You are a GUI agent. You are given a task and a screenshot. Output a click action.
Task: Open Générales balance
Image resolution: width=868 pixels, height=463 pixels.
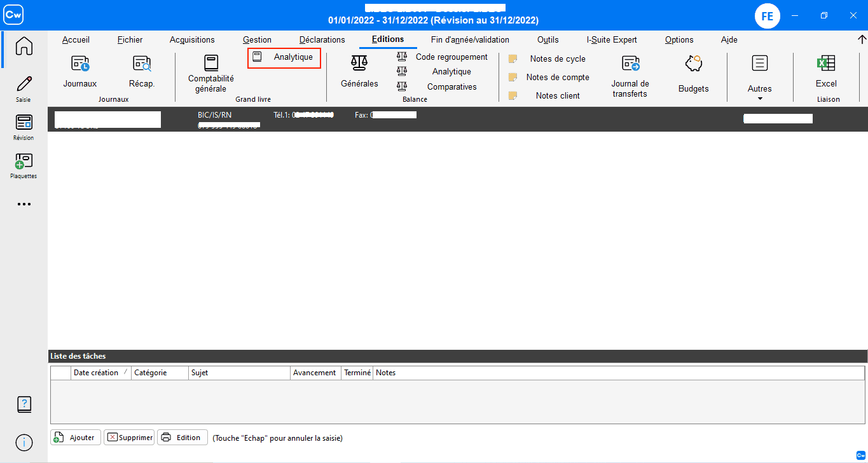coord(359,71)
